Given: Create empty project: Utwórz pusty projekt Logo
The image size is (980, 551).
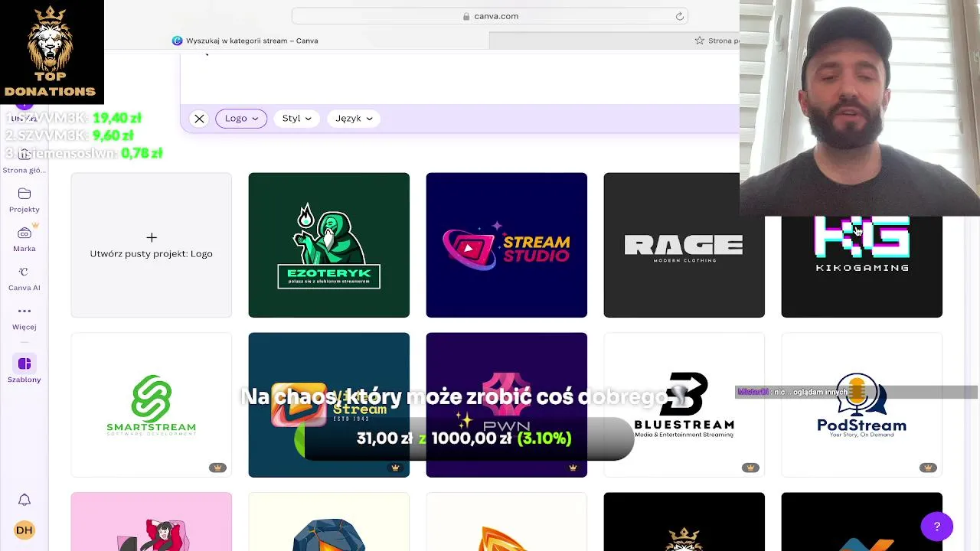Looking at the screenshot, I should point(152,245).
